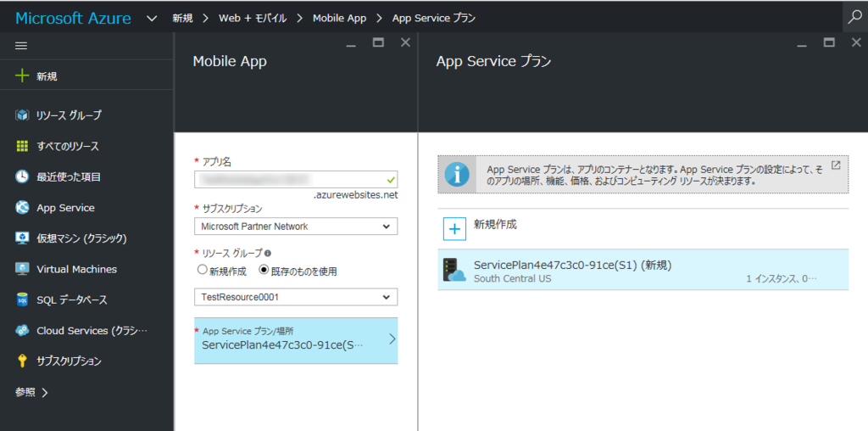The image size is (868, 431).
Task: Open 仮想マシン (クラシック) label in sidebar
Action: [x=82, y=238]
